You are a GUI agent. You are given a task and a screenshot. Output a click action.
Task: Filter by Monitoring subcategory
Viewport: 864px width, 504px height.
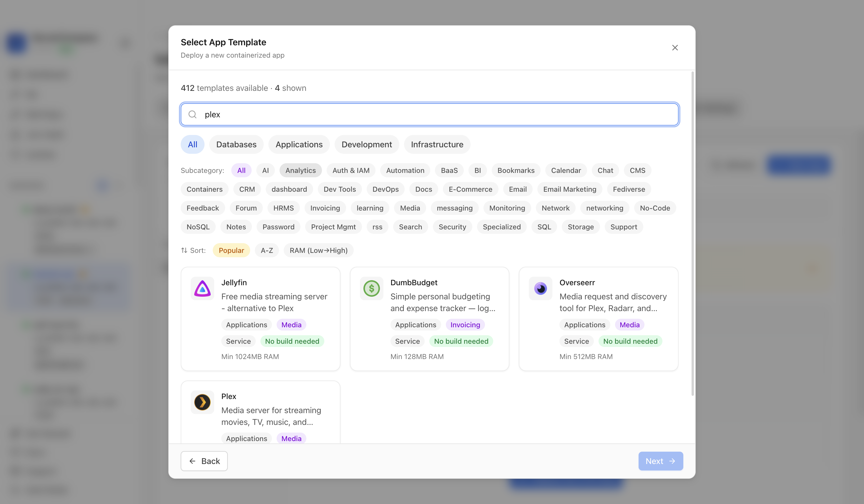pos(507,208)
